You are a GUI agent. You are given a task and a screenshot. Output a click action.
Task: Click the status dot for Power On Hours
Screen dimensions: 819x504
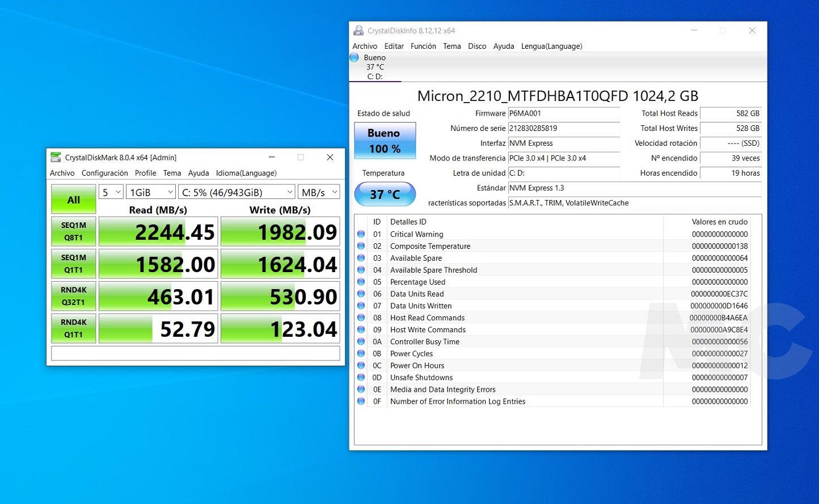[361, 366]
